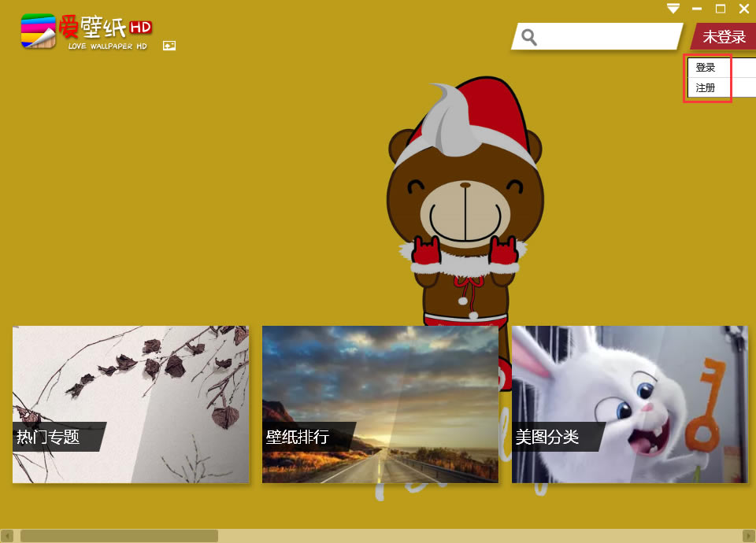The height and width of the screenshot is (543, 756).
Task: Maximize the wallpaper app window
Action: pyautogui.click(x=721, y=9)
